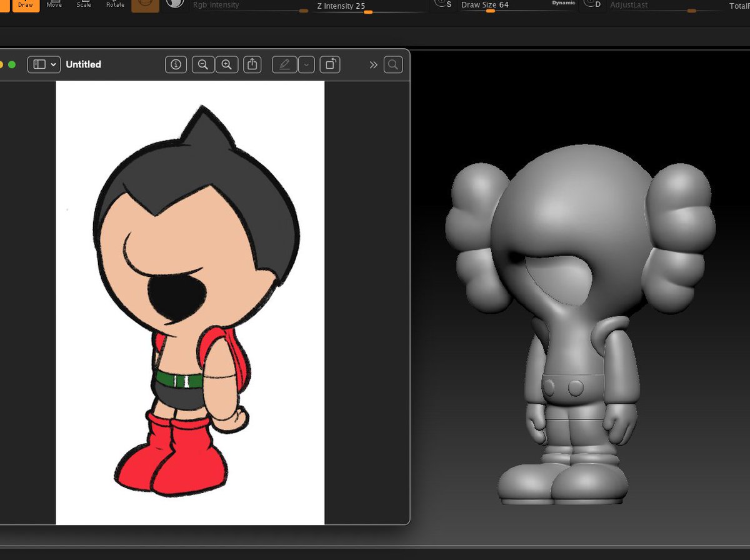
Task: Click the S icon before Draw Size
Action: tap(443, 4)
